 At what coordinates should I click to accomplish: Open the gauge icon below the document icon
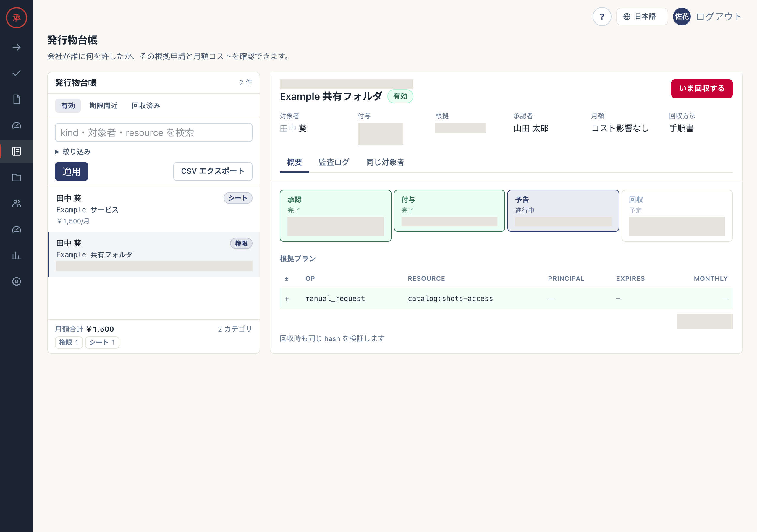[x=17, y=125]
